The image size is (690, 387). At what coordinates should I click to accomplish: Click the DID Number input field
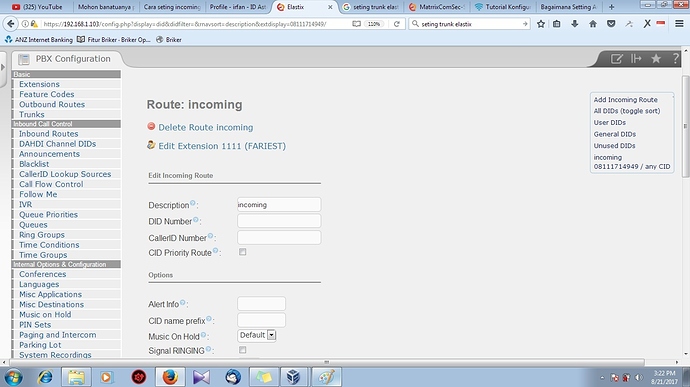point(279,221)
